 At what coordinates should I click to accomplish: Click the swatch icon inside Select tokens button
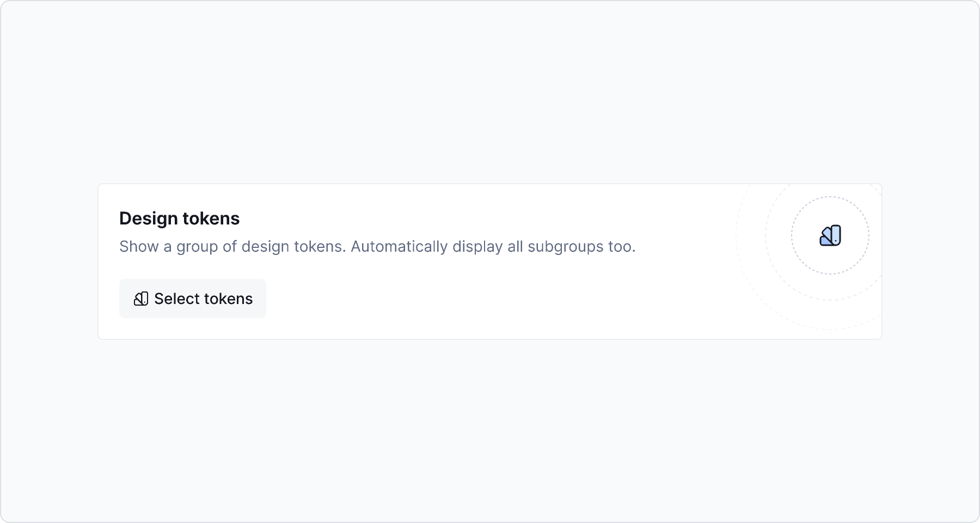tap(141, 299)
